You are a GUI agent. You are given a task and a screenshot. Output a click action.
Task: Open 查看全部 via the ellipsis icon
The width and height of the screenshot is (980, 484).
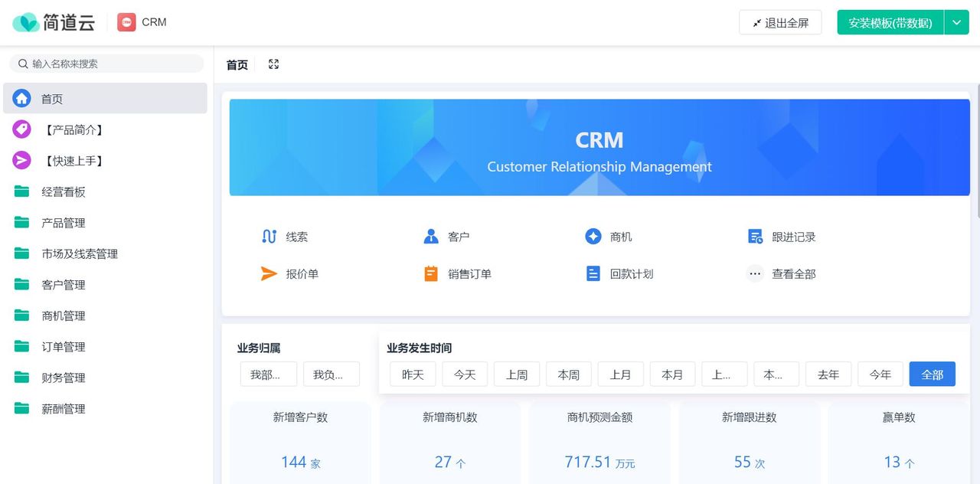click(x=755, y=273)
